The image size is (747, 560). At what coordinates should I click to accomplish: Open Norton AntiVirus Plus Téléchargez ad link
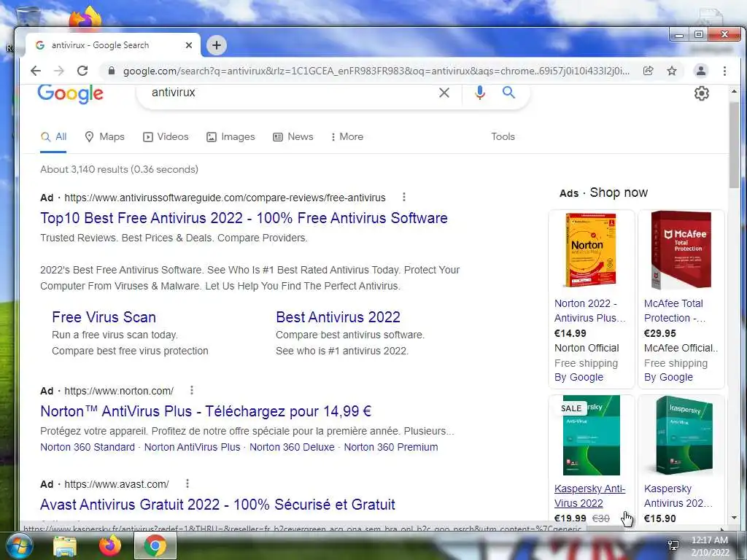tap(206, 411)
